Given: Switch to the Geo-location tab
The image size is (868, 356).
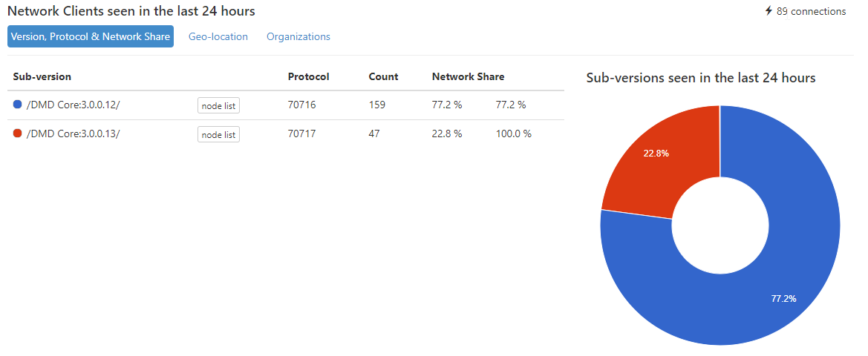Looking at the screenshot, I should click(x=218, y=36).
